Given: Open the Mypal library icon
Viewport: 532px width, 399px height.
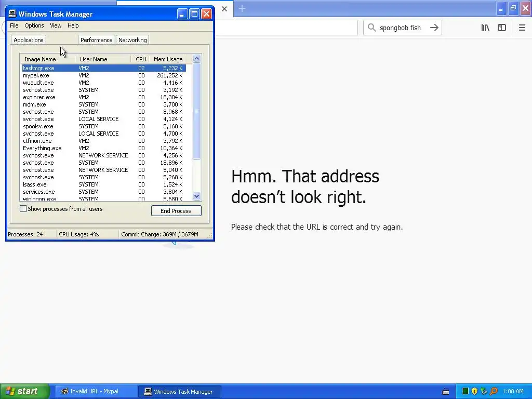Looking at the screenshot, I should (485, 28).
